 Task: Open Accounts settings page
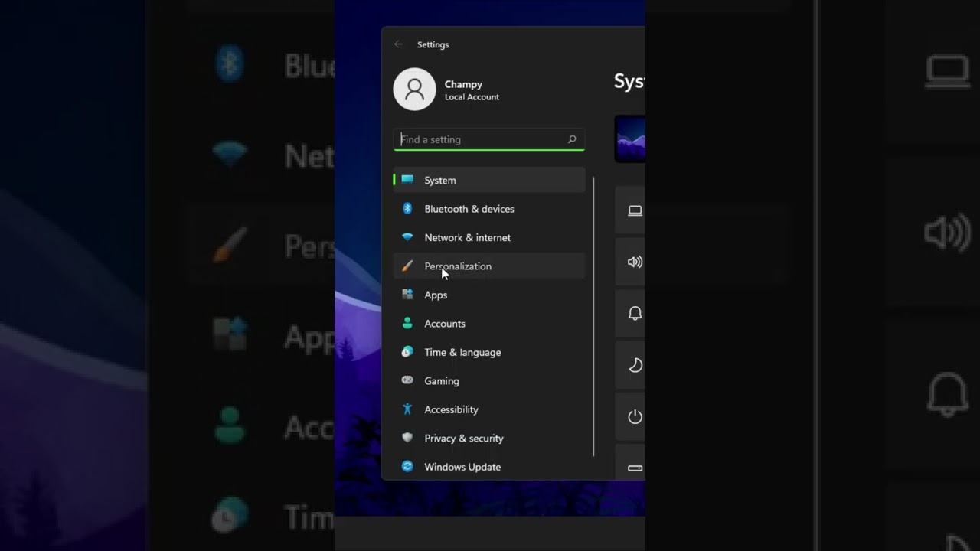489,324
